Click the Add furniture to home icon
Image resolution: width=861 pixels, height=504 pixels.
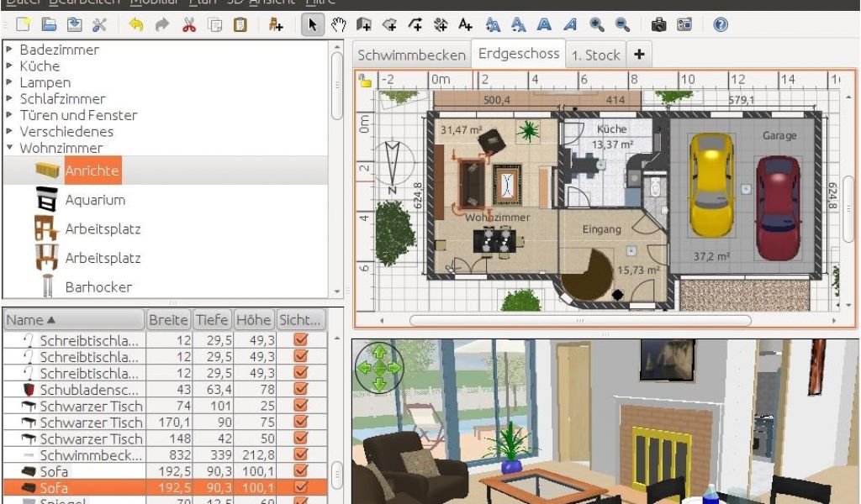coord(276,25)
